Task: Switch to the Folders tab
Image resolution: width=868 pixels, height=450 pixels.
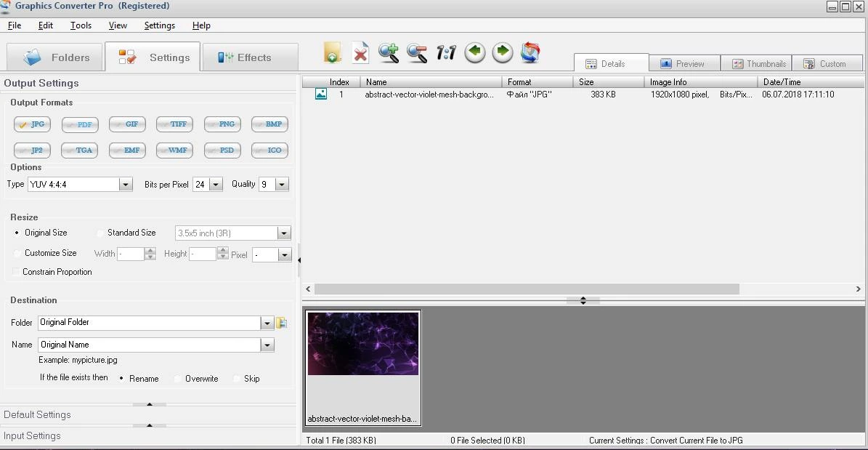Action: 54,57
